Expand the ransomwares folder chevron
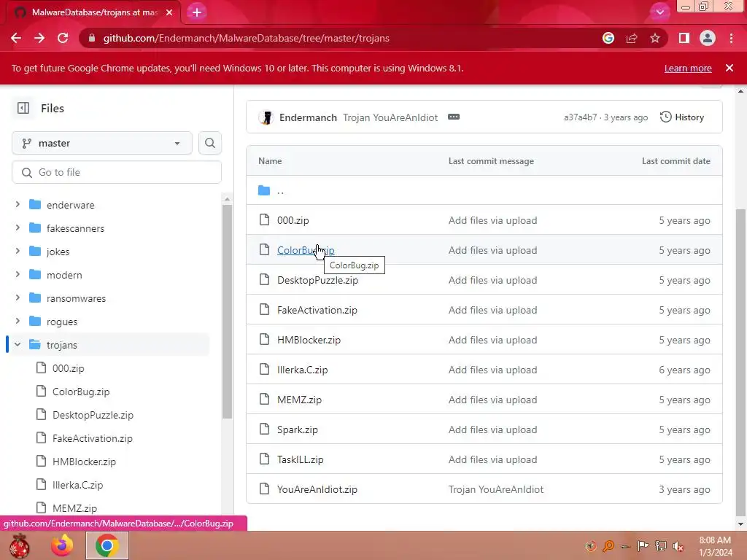 [18, 297]
